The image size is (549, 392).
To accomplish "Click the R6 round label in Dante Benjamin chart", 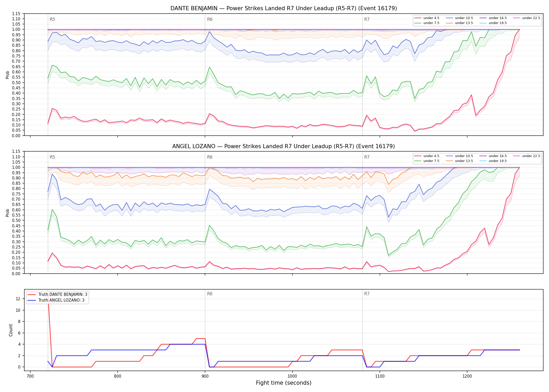I will click(x=210, y=19).
